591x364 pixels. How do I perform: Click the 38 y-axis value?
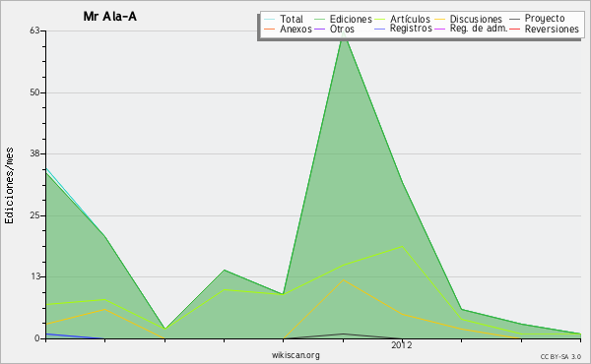pos(34,153)
